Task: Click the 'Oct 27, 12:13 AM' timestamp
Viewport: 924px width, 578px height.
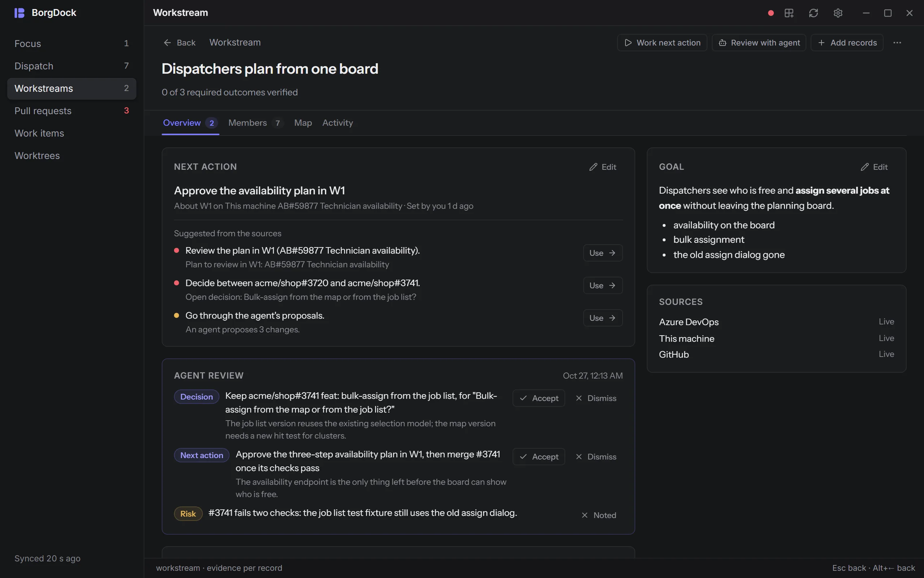Action: 593,376
